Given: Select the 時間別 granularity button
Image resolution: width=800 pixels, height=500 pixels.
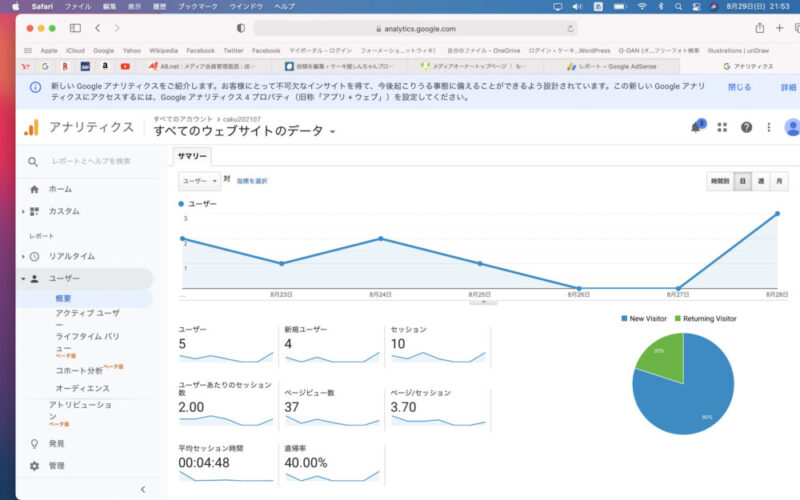Looking at the screenshot, I should tap(720, 181).
